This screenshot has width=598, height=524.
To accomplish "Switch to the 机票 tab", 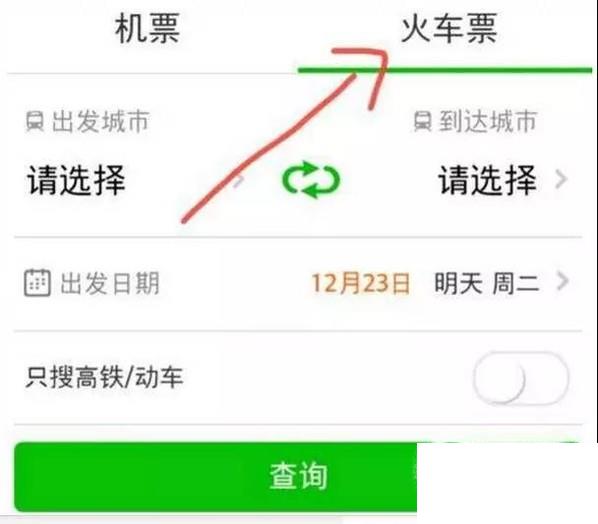I will [x=147, y=28].
